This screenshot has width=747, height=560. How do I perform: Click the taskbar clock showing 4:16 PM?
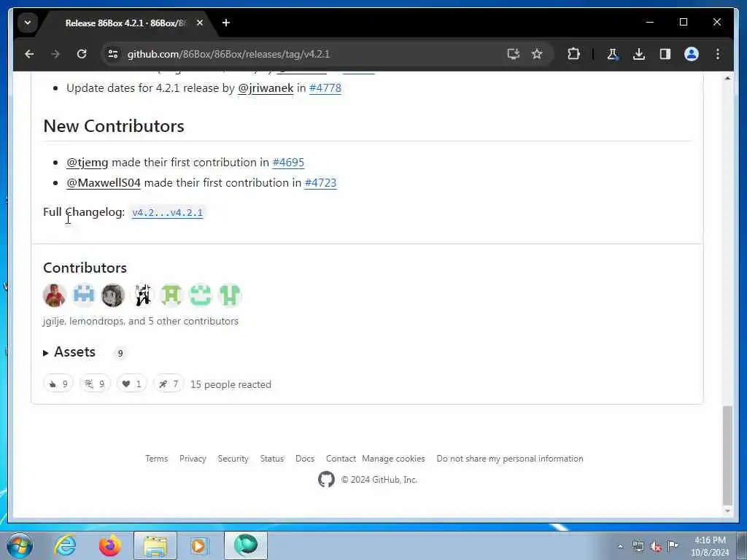point(710,546)
